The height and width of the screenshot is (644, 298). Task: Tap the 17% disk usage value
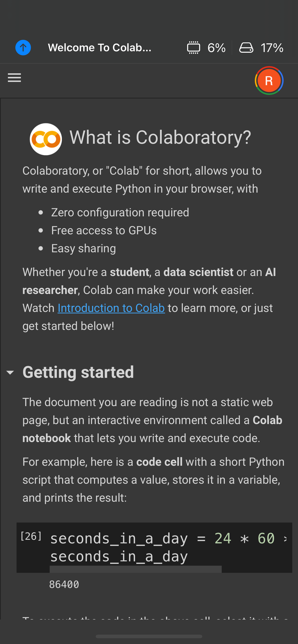(x=272, y=47)
